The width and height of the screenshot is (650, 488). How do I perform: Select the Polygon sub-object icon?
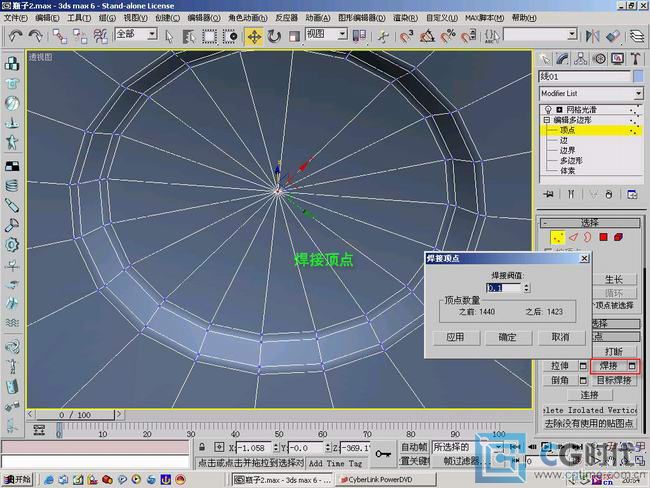click(x=603, y=237)
